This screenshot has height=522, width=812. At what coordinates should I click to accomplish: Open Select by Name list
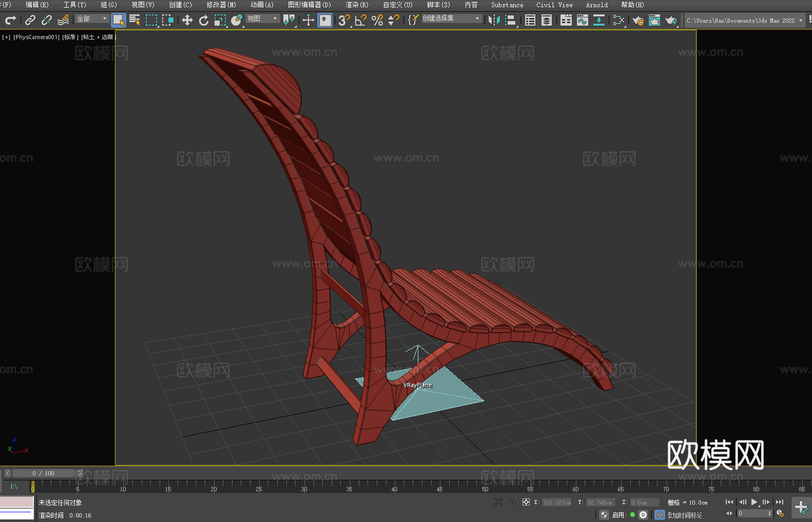(x=135, y=21)
